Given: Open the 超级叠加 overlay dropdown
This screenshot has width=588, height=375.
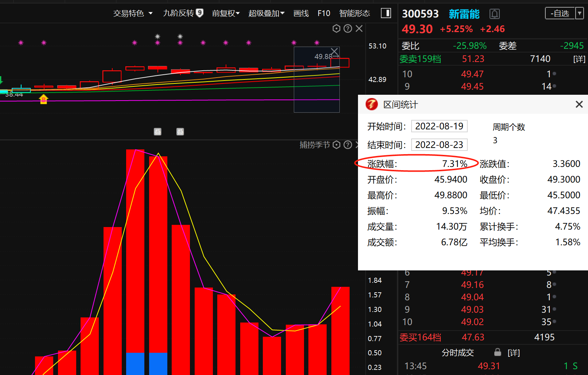Looking at the screenshot, I should 266,13.
